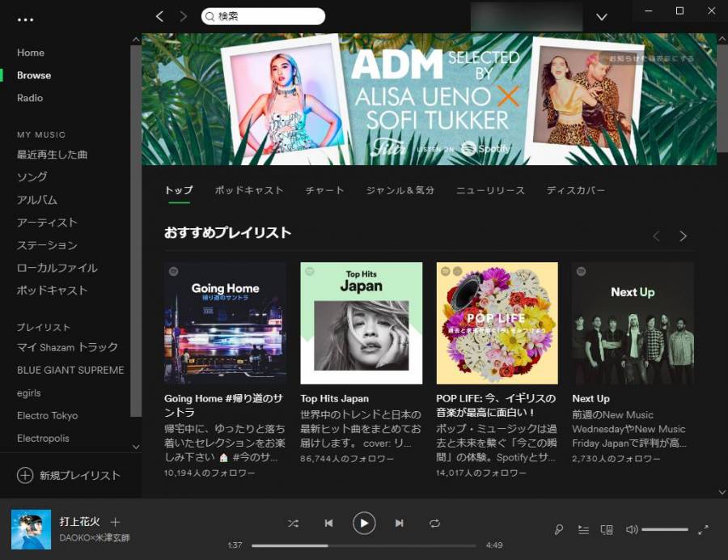Open ローカルファイル local files

point(57,268)
